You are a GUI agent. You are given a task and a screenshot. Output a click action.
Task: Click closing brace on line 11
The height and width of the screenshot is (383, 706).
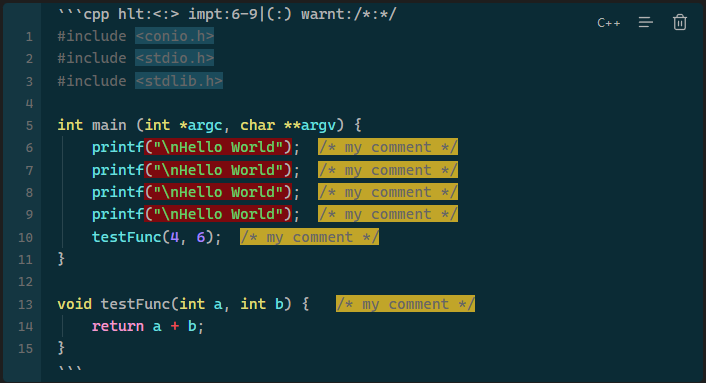coord(61,259)
